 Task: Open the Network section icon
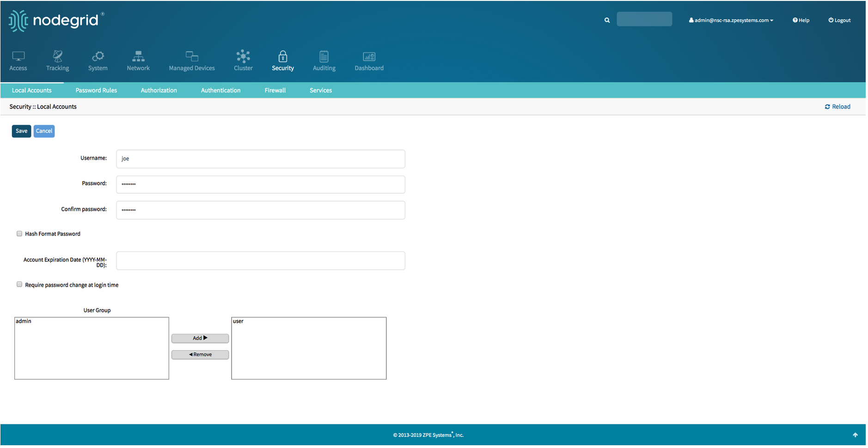[x=138, y=56]
